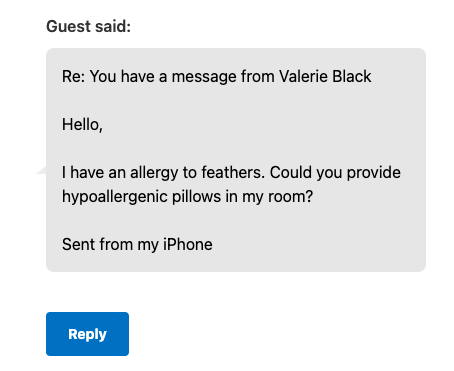Click the blue Reply button
454x371 pixels.
click(87, 334)
